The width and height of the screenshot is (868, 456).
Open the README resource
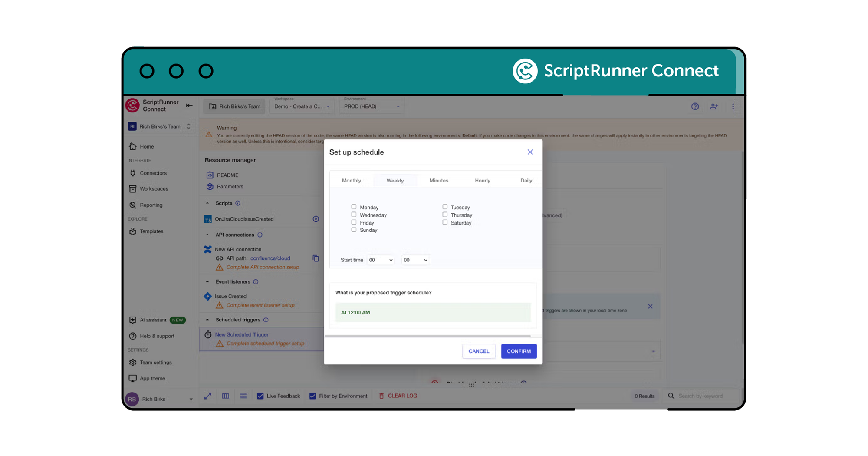click(223, 175)
